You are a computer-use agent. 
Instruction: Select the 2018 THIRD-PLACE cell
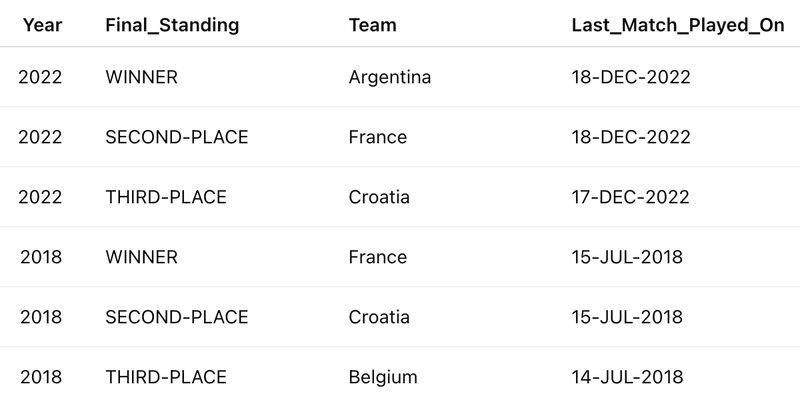166,377
